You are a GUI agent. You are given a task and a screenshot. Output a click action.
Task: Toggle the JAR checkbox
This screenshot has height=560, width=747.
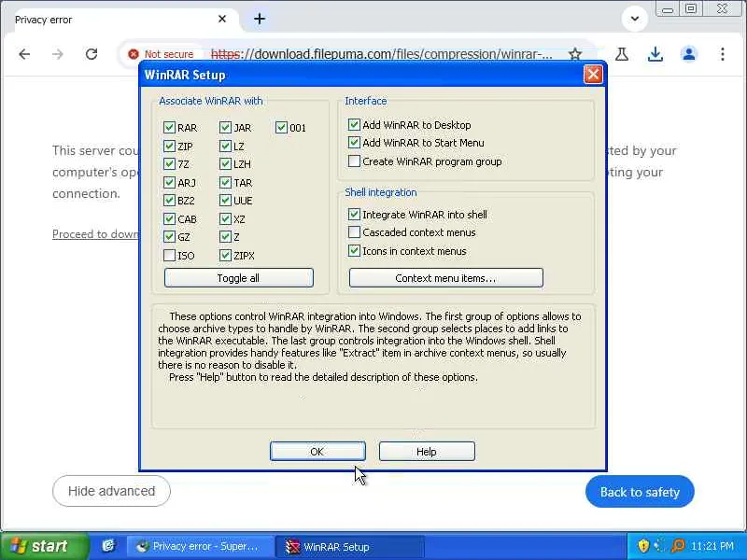point(225,127)
